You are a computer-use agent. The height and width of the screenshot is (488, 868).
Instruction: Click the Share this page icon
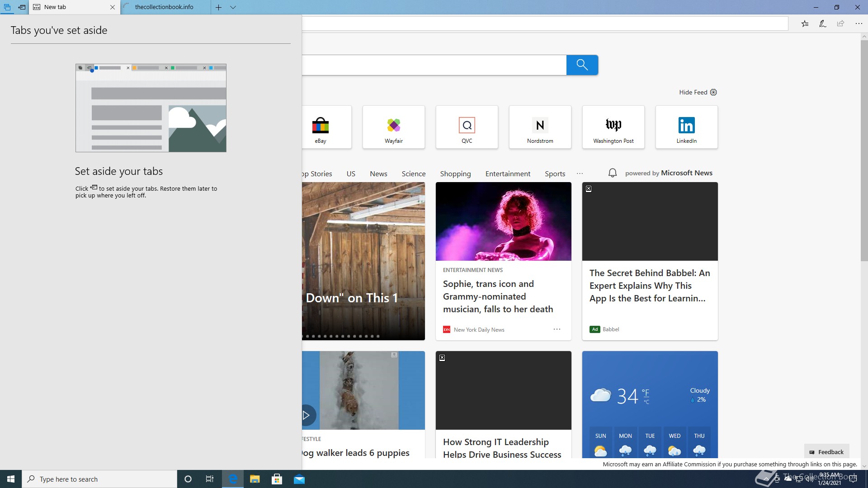click(840, 24)
